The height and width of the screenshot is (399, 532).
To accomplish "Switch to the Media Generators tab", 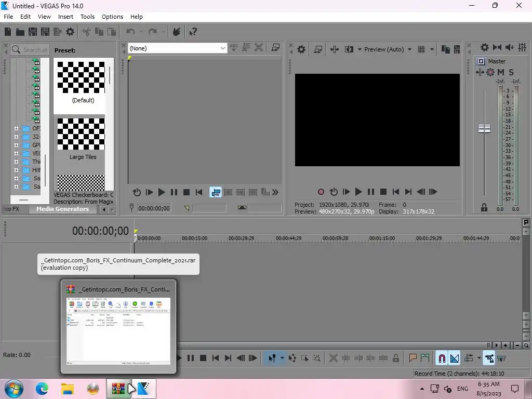I will pos(62,209).
